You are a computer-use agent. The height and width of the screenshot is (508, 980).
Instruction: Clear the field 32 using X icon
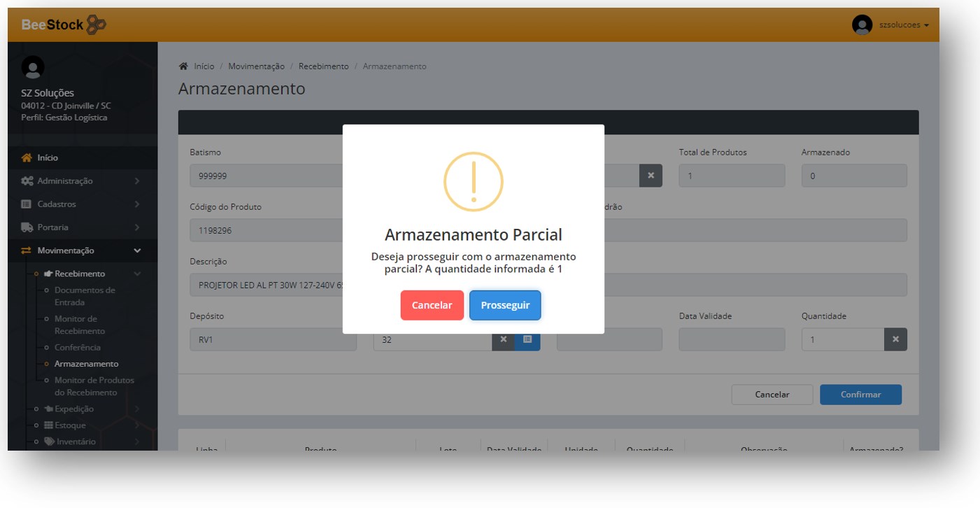pos(503,339)
